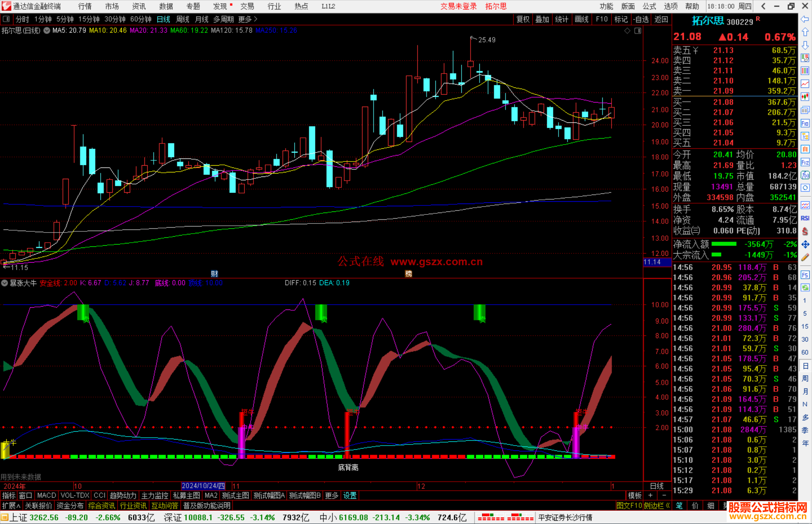
Task: Select the 年 yearly period in sidebar
Action: tap(805, 443)
